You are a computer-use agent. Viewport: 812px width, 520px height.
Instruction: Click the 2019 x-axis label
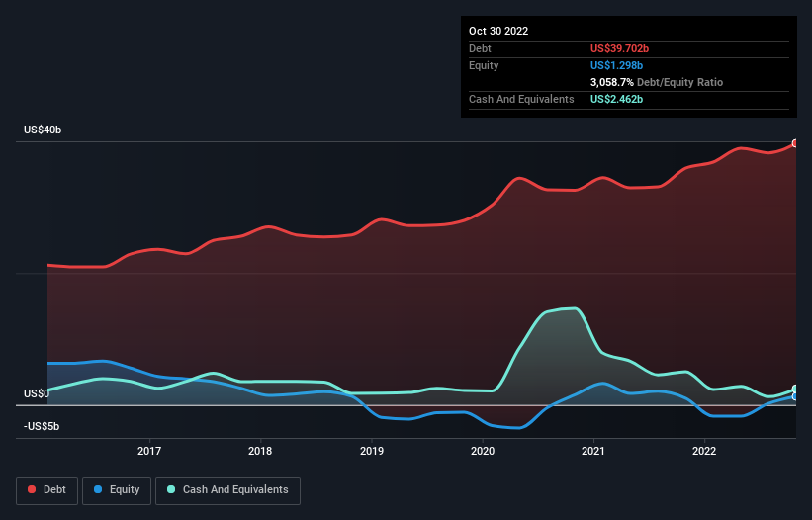point(372,451)
